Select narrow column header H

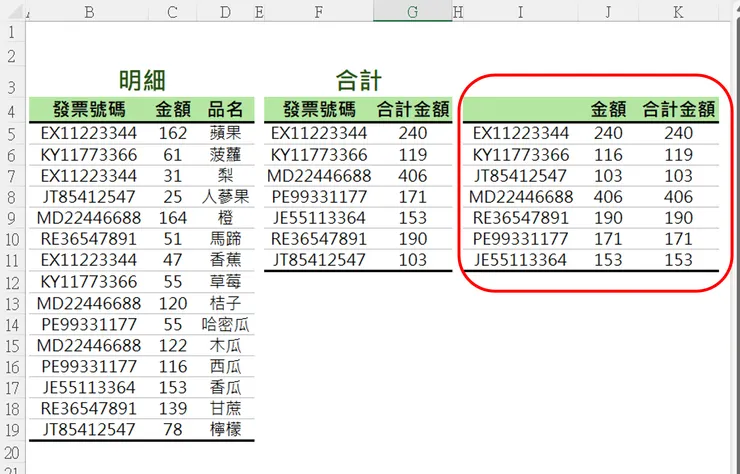click(x=458, y=11)
